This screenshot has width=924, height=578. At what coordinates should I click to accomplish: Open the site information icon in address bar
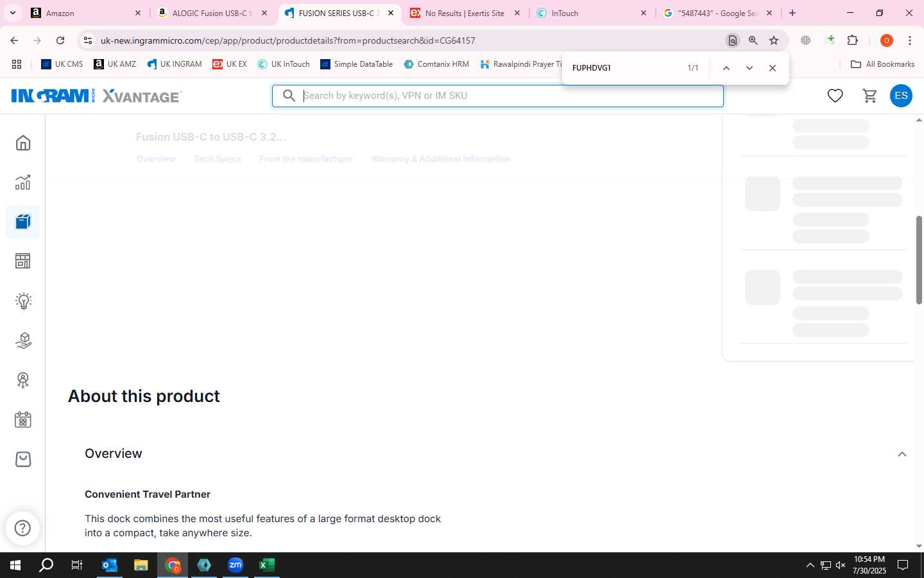[x=88, y=40]
